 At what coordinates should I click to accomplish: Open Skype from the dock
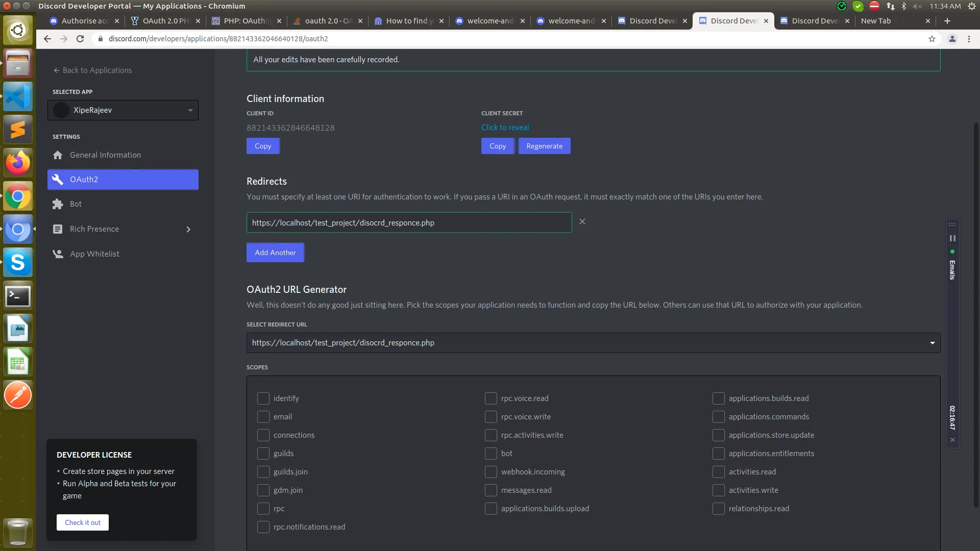18,263
